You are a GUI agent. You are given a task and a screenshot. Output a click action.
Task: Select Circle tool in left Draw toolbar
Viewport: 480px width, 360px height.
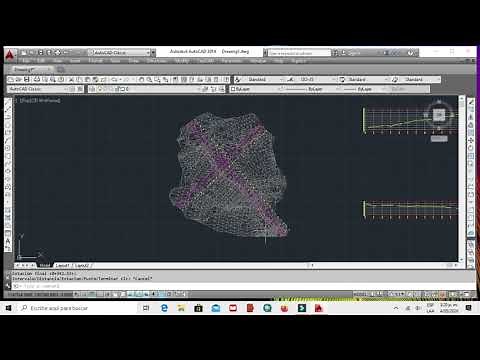pyautogui.click(x=8, y=148)
